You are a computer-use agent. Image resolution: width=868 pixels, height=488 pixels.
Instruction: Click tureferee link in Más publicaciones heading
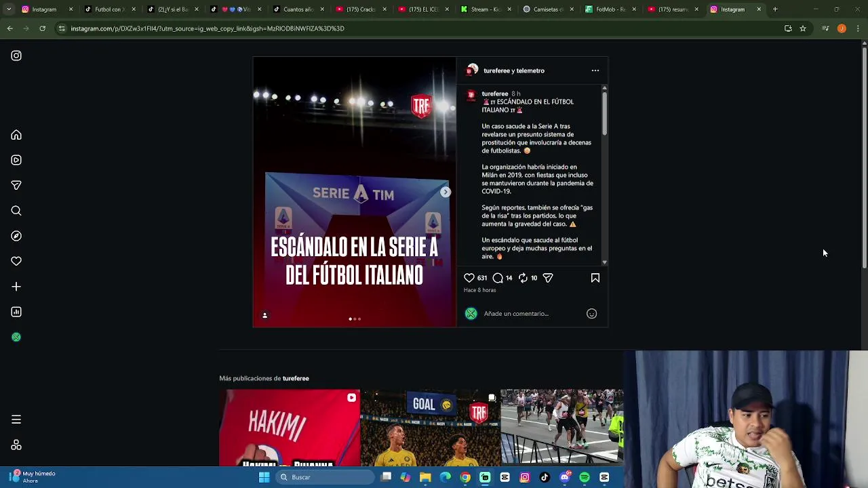[x=296, y=378]
